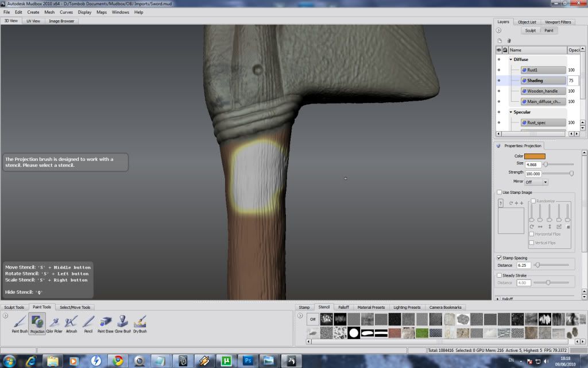Open the orange Color swatch
Screen dimensions: 588x368
tap(535, 156)
